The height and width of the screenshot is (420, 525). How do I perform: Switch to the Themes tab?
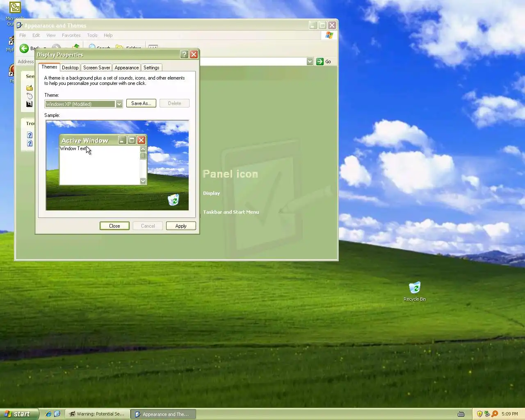[49, 67]
